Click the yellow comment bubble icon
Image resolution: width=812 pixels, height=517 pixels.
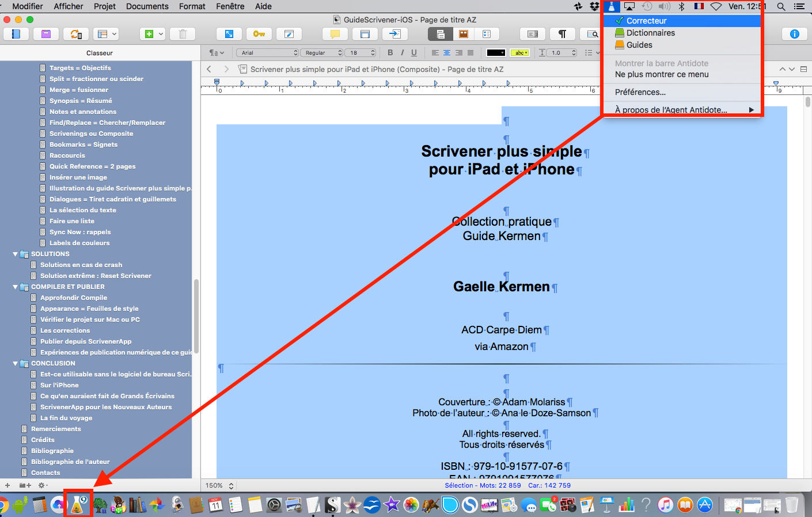click(x=335, y=34)
